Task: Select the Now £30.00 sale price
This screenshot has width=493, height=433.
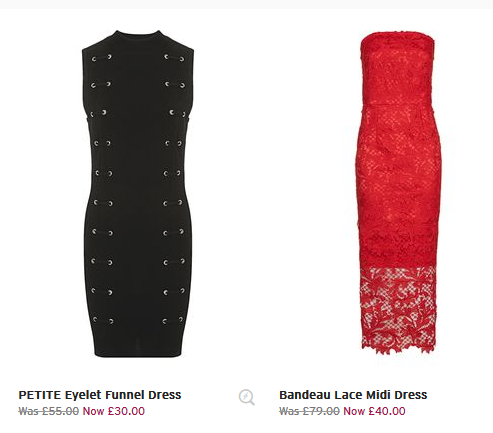Action: click(114, 411)
